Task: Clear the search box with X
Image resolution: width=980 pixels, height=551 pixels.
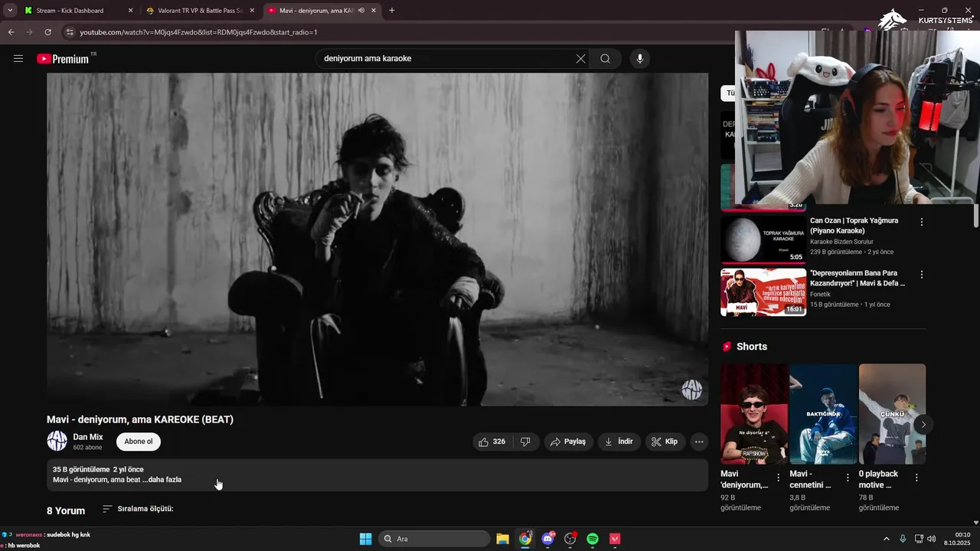Action: click(580, 59)
